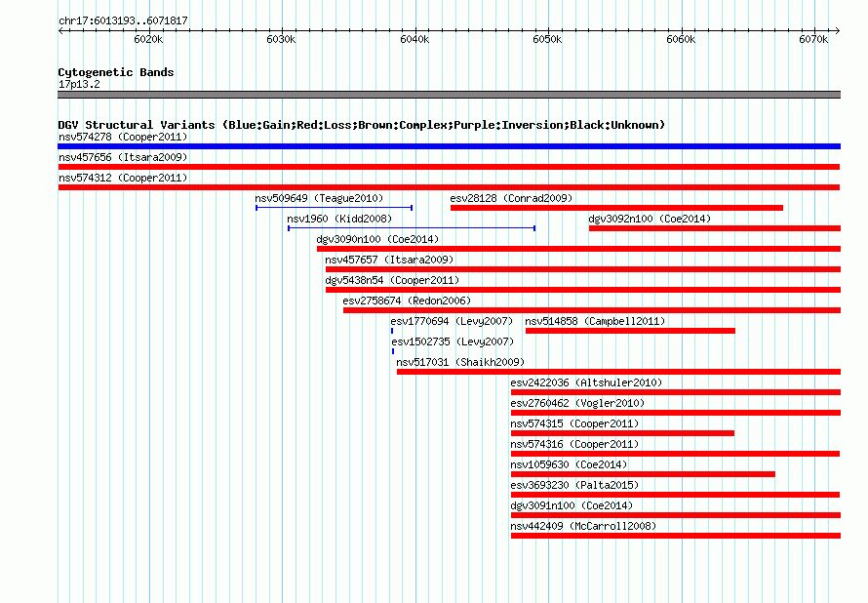Open dgv5438n54 (Cooper2011) label
This screenshot has width=868, height=603.
[x=392, y=280]
